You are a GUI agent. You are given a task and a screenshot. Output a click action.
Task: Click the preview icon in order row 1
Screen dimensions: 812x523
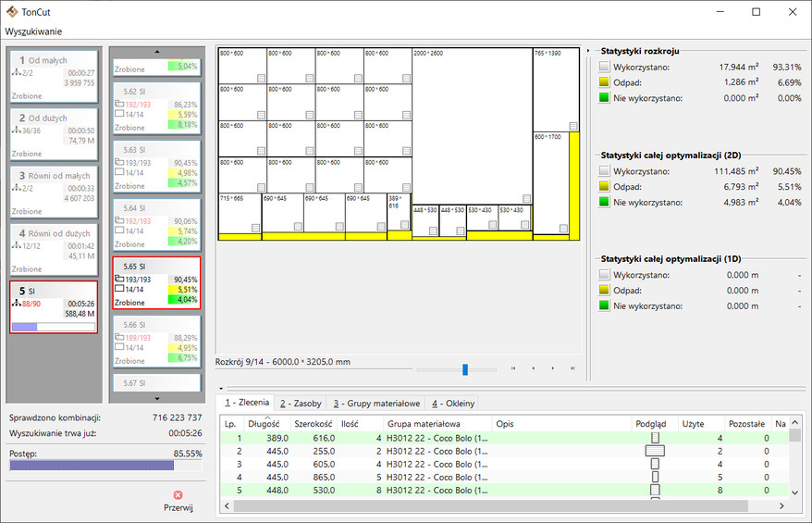[655, 438]
